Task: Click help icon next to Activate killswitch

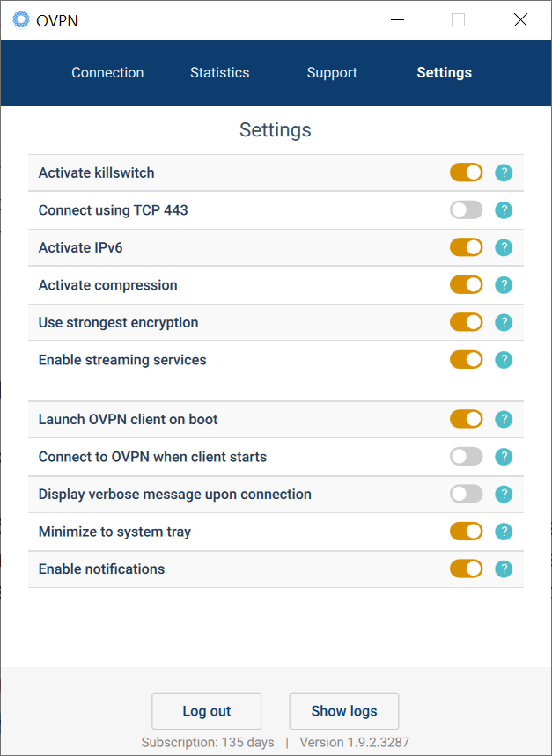Action: [504, 172]
